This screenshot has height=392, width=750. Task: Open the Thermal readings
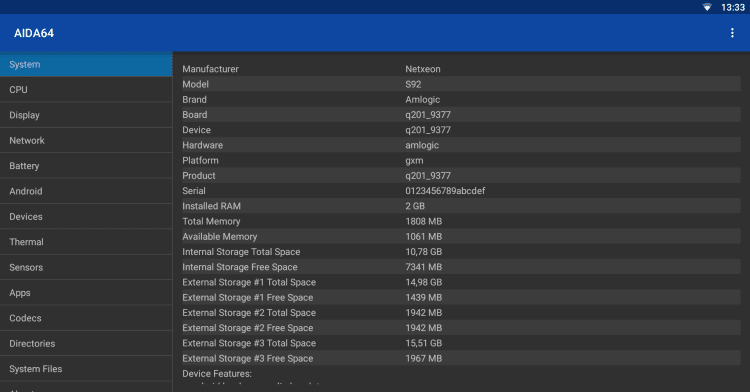click(x=86, y=241)
